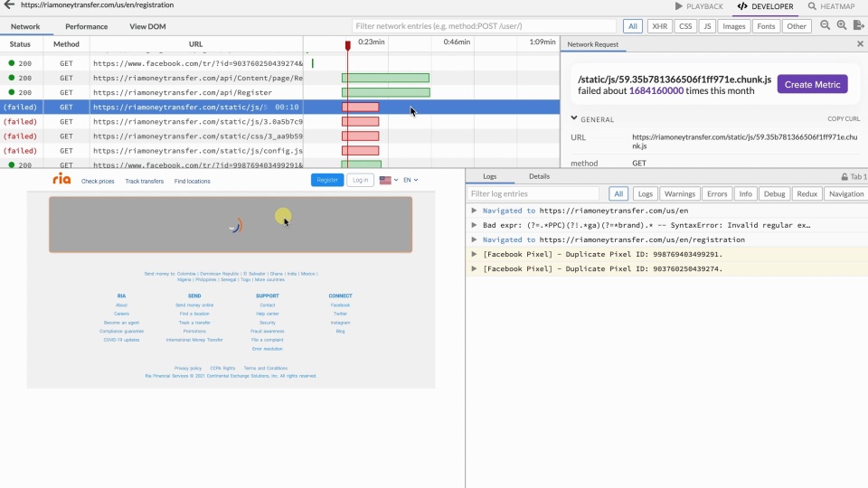Select the timeline playhead marker
Viewport: 868px width, 488px height.
pos(347,45)
